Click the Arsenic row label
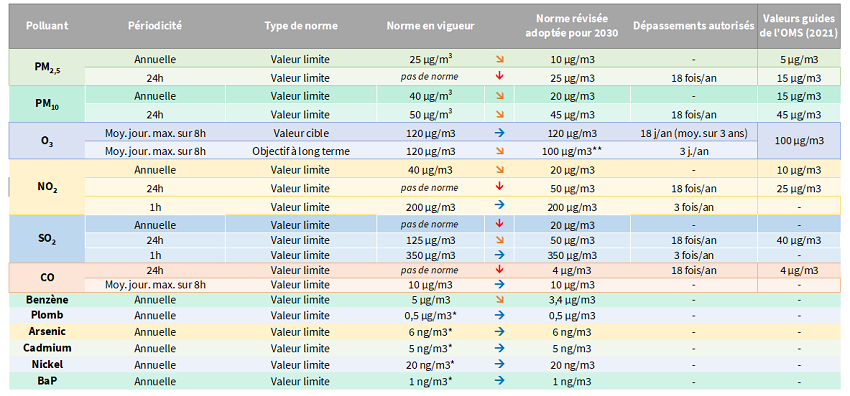 [47, 331]
